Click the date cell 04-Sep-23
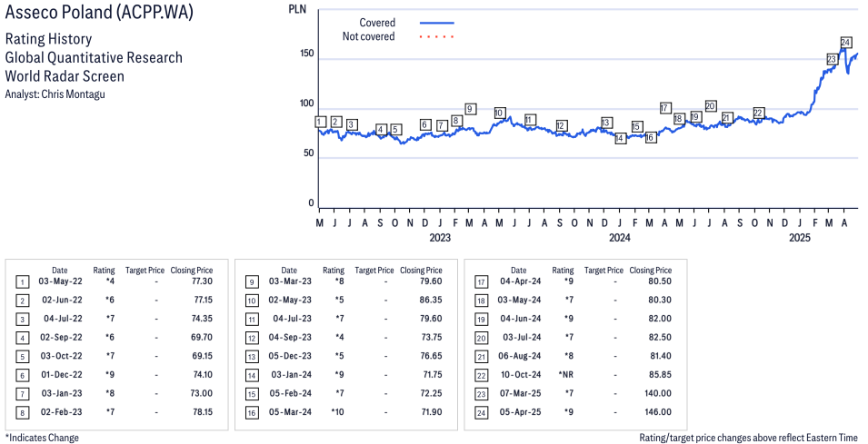Screen dimensions: 868x444 pyautogui.click(x=290, y=337)
